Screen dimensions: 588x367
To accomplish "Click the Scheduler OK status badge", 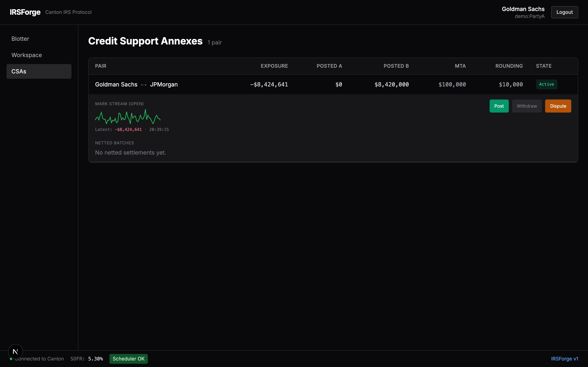I will 128,359.
